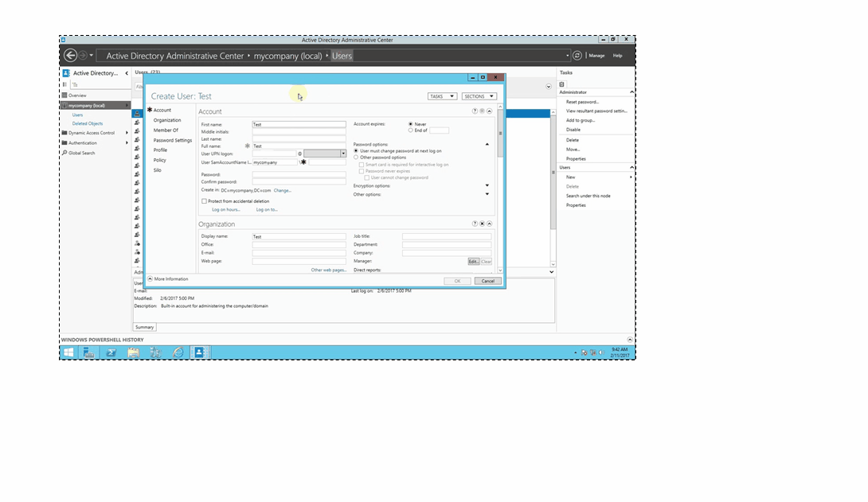Open Other web pages... link
The height and width of the screenshot is (502, 868).
click(329, 270)
